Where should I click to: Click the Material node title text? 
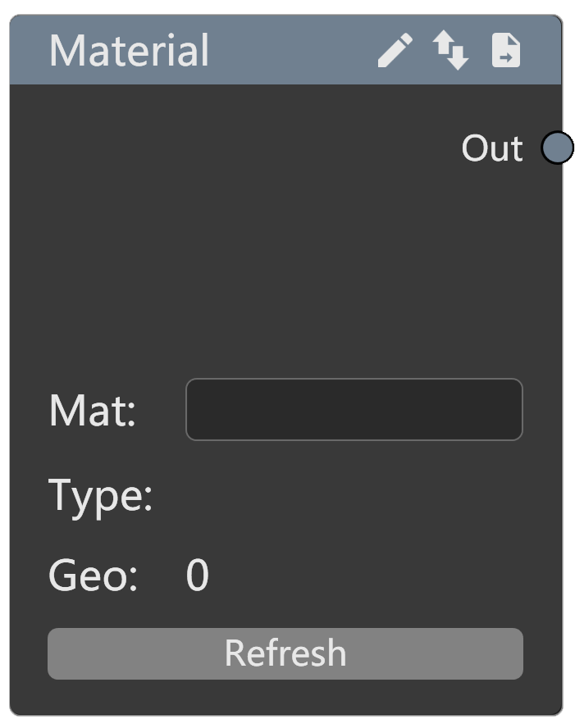pos(130,51)
